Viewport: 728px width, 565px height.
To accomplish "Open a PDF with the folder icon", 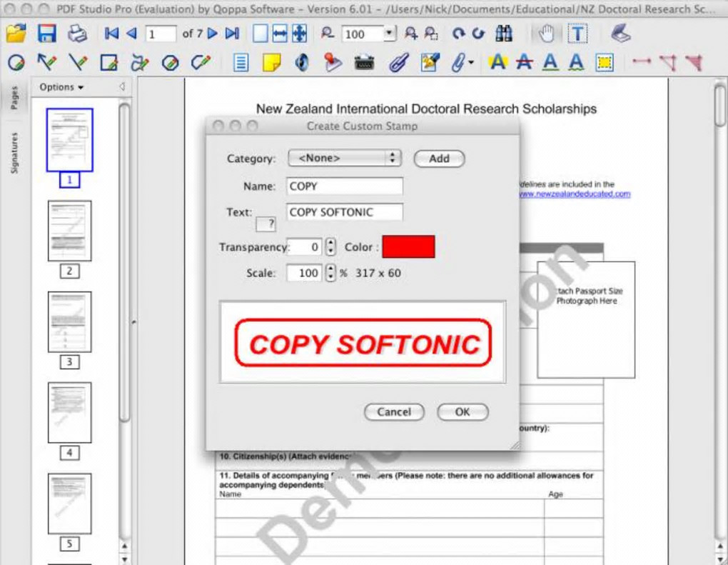I will tap(16, 34).
